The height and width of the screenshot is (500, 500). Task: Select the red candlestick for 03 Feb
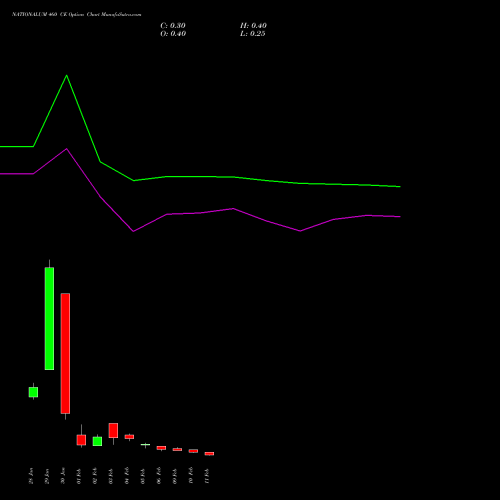(113, 430)
